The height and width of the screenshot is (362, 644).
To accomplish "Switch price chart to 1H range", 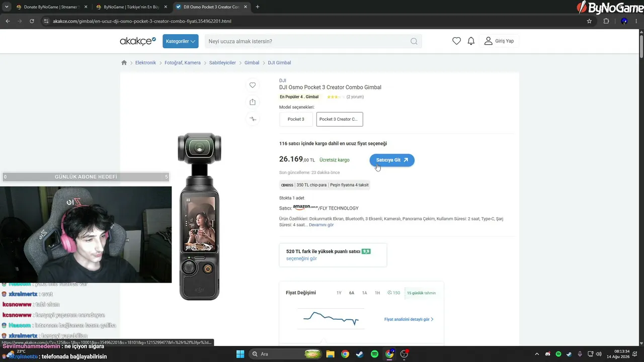I will pos(377,293).
